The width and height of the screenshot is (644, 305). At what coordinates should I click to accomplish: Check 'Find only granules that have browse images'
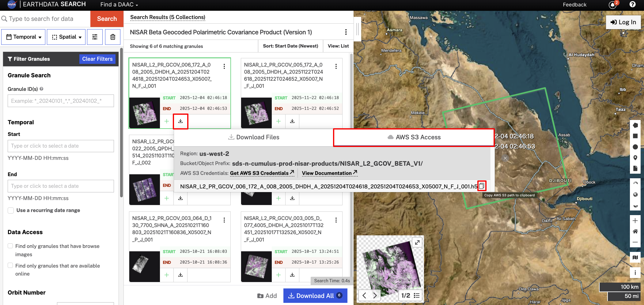(10, 246)
